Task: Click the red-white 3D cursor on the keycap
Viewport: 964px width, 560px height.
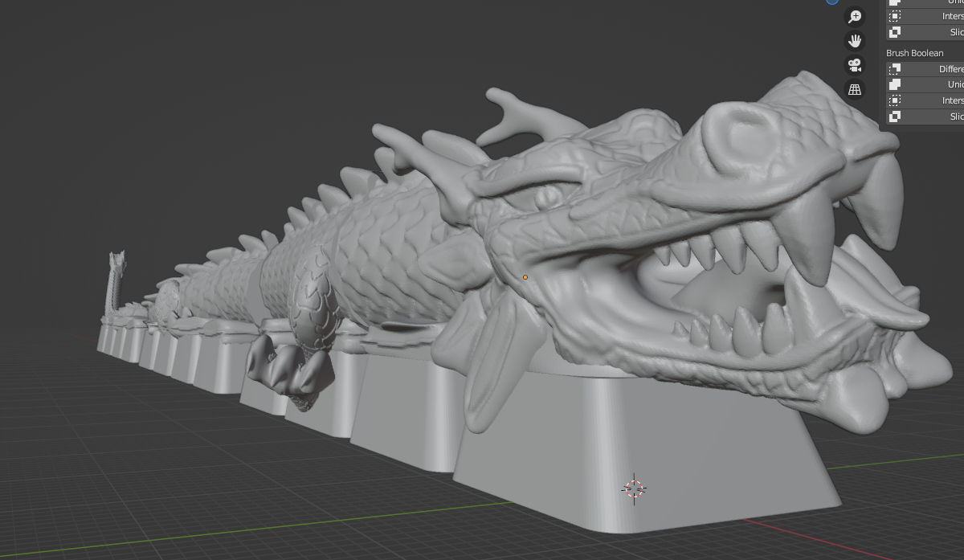Action: point(634,488)
